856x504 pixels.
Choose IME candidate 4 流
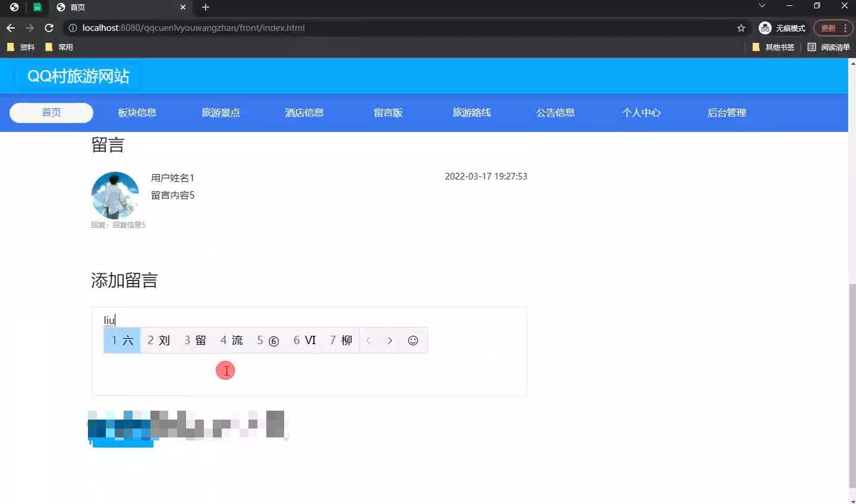point(232,341)
